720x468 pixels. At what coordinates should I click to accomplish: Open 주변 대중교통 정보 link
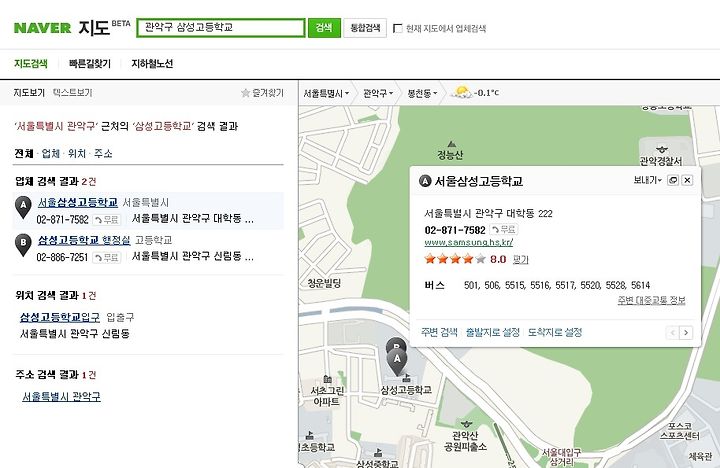pyautogui.click(x=651, y=300)
